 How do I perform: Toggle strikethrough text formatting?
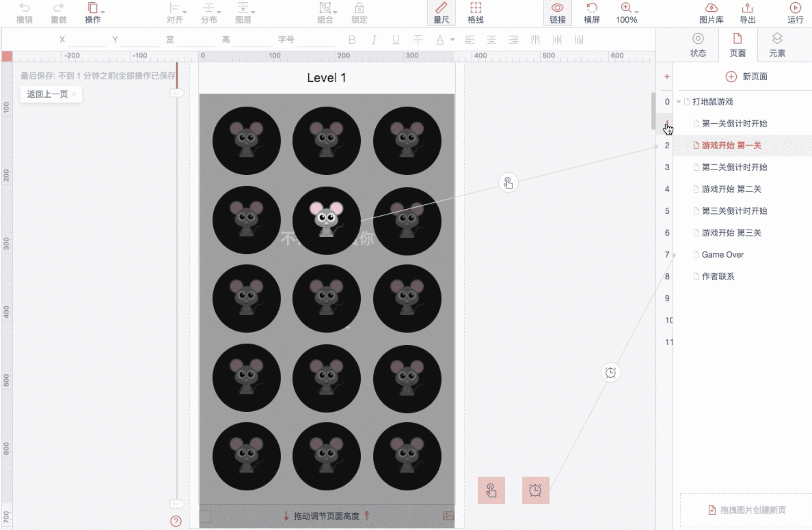418,40
